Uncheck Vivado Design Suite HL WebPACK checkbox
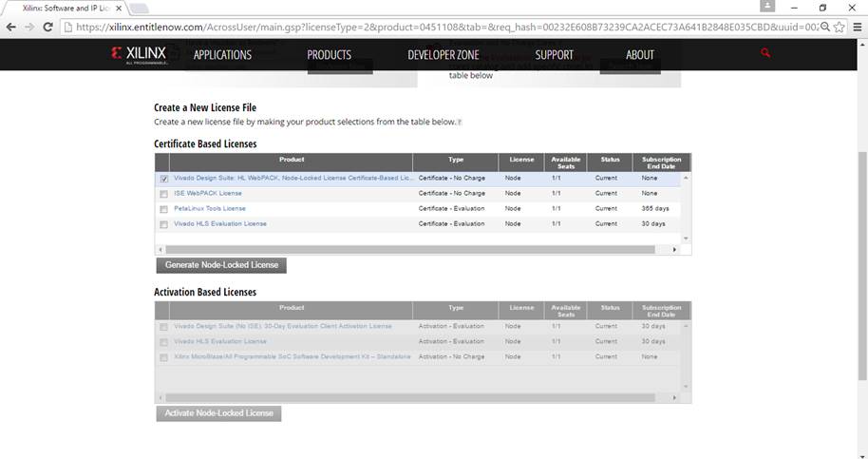The width and height of the screenshot is (868, 459). click(x=164, y=179)
